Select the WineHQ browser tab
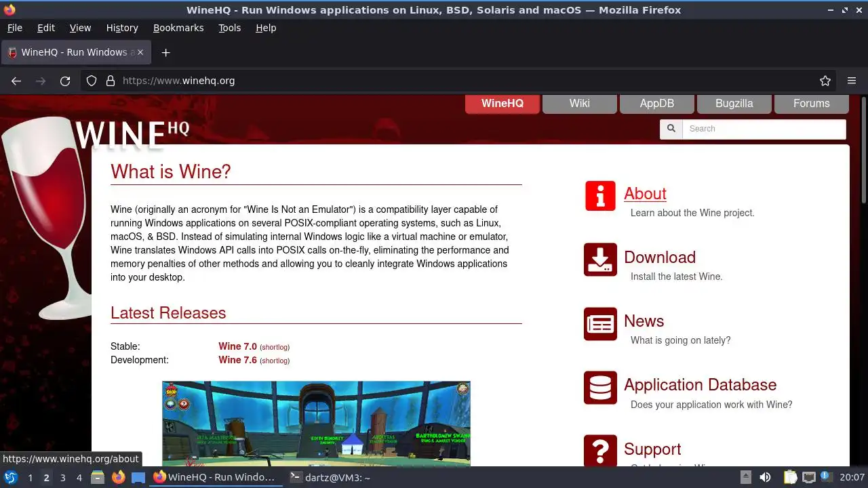 [x=77, y=52]
